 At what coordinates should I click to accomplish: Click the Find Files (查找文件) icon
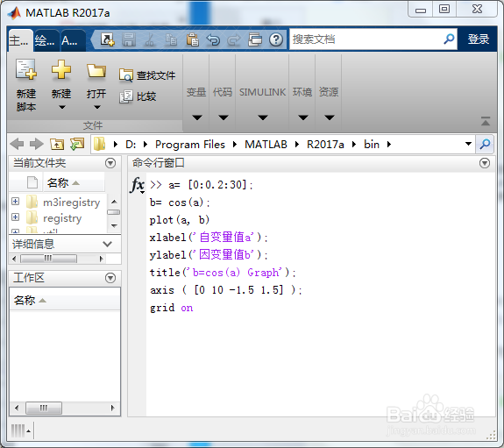pyautogui.click(x=125, y=75)
